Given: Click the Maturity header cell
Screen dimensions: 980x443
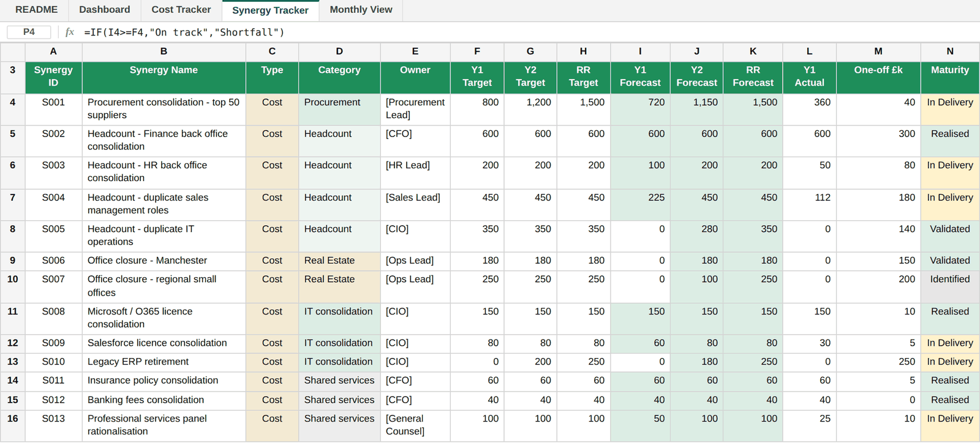Looking at the screenshot, I should 950,77.
